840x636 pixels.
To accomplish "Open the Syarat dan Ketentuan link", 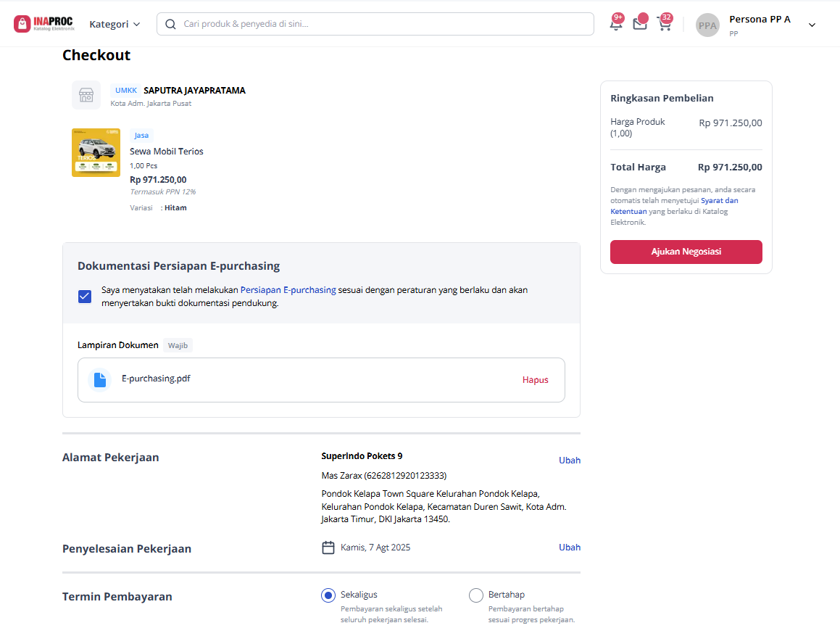I will 675,206.
